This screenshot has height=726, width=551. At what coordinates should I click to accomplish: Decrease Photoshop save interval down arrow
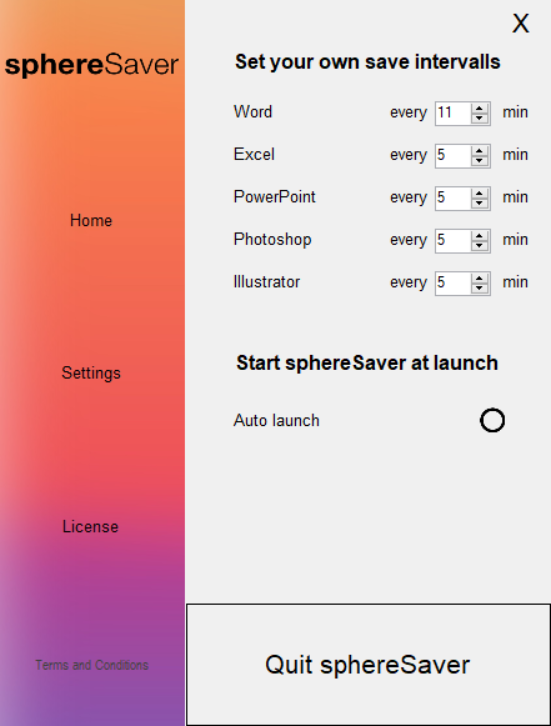[480, 246]
